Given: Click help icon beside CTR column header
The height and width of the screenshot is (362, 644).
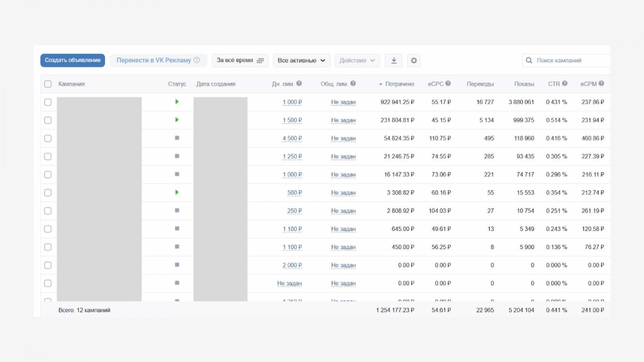Looking at the screenshot, I should (x=565, y=84).
